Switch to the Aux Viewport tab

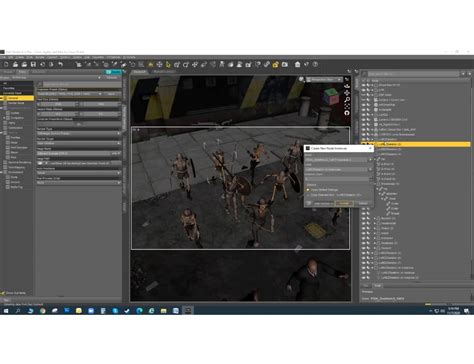tap(163, 72)
